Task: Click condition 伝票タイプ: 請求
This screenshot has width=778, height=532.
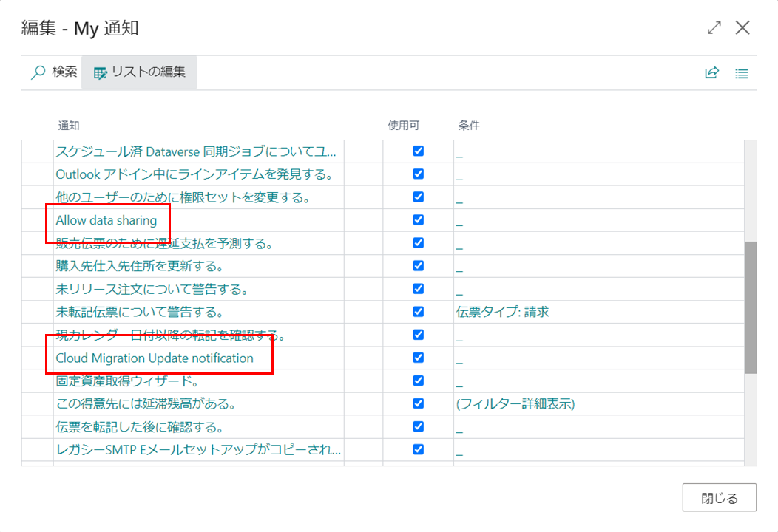Action: point(503,312)
